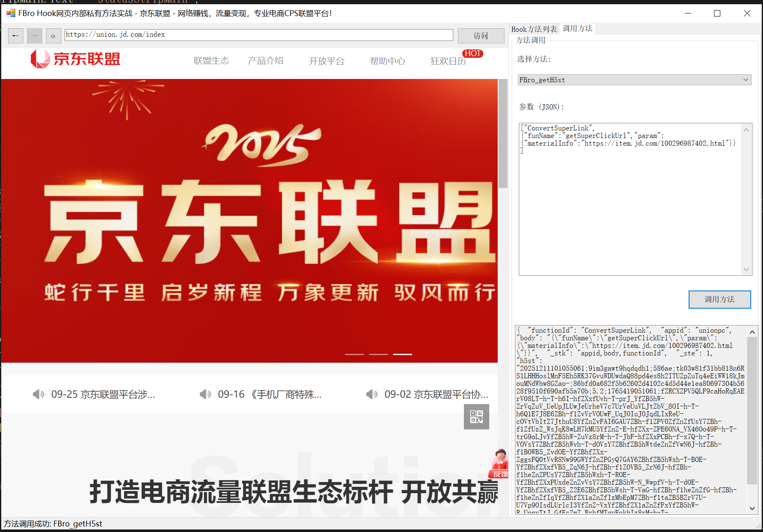Open the 09-25 京东联盟平台涉 announcement
Image resolution: width=763 pixels, height=532 pixels.
pos(103,394)
